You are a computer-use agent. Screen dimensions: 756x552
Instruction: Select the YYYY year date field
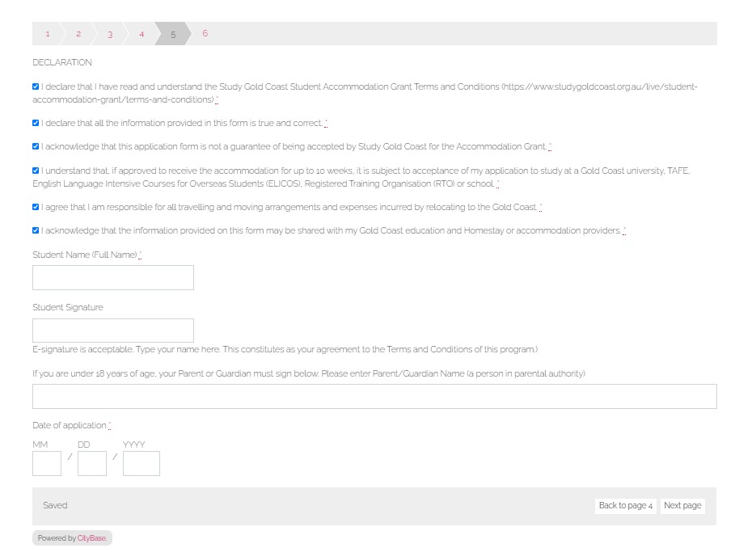click(141, 463)
